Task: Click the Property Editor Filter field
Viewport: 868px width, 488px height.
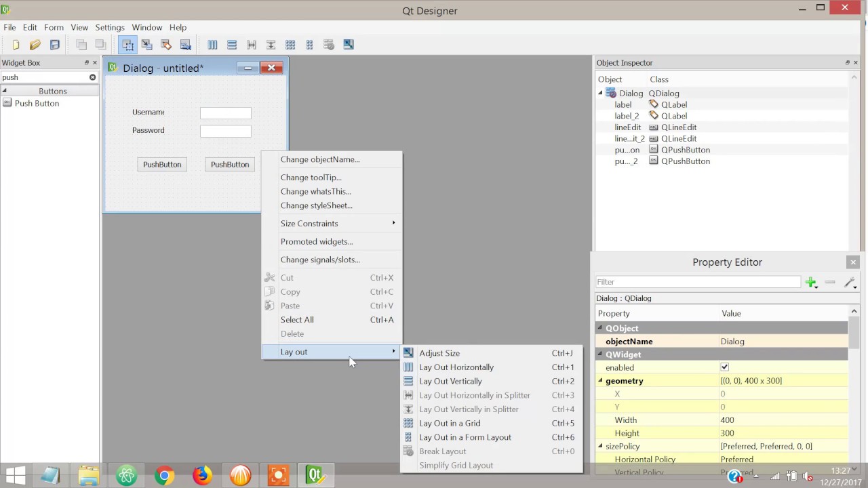Action: click(x=698, y=282)
